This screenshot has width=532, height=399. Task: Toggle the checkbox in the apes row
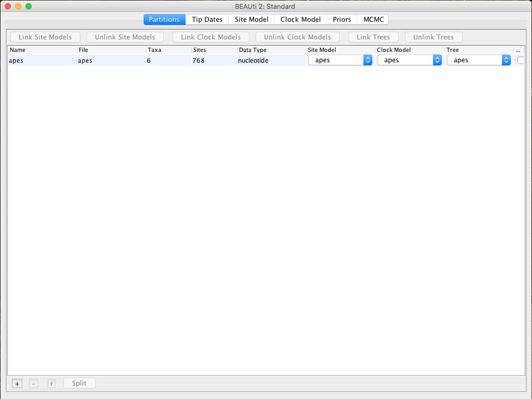(x=521, y=60)
